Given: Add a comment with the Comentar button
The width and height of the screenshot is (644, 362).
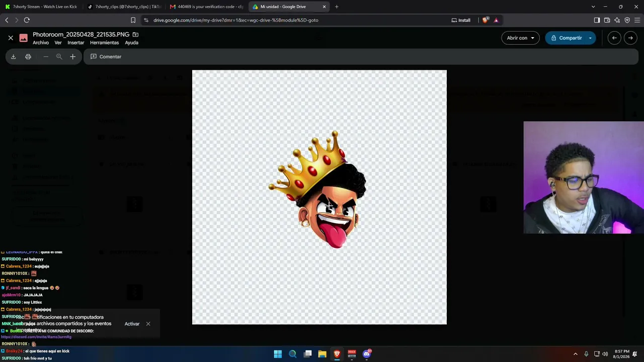Looking at the screenshot, I should coord(106,57).
